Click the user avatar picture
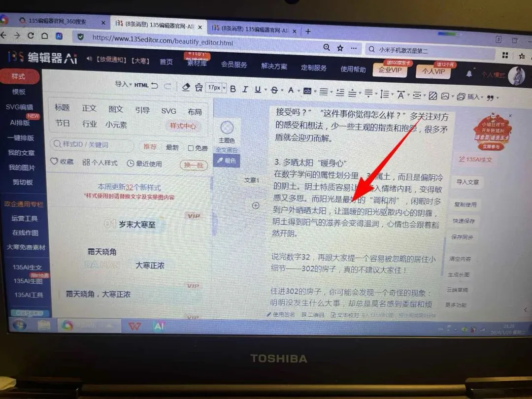The image size is (532, 399). pyautogui.click(x=516, y=76)
